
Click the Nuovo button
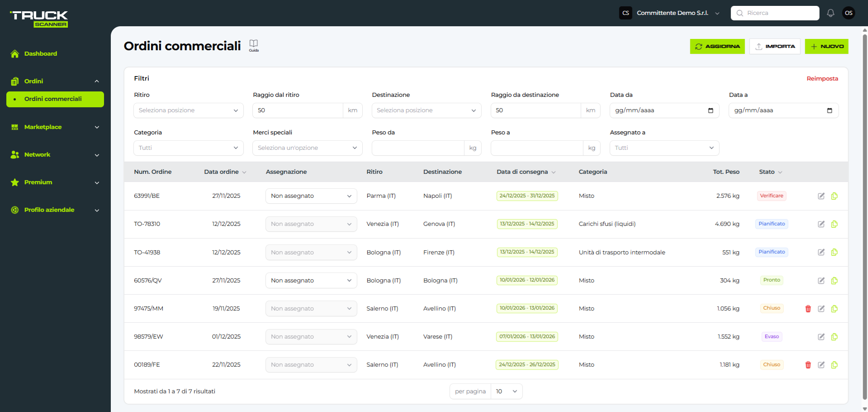tap(826, 47)
